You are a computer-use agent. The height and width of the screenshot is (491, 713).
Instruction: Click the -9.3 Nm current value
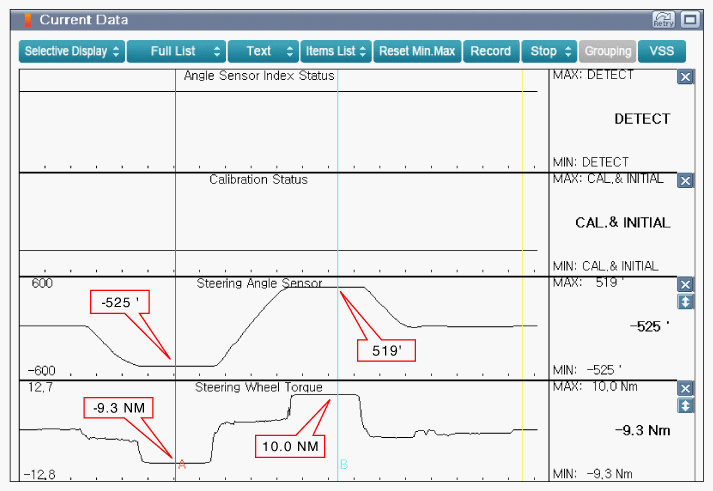[643, 431]
